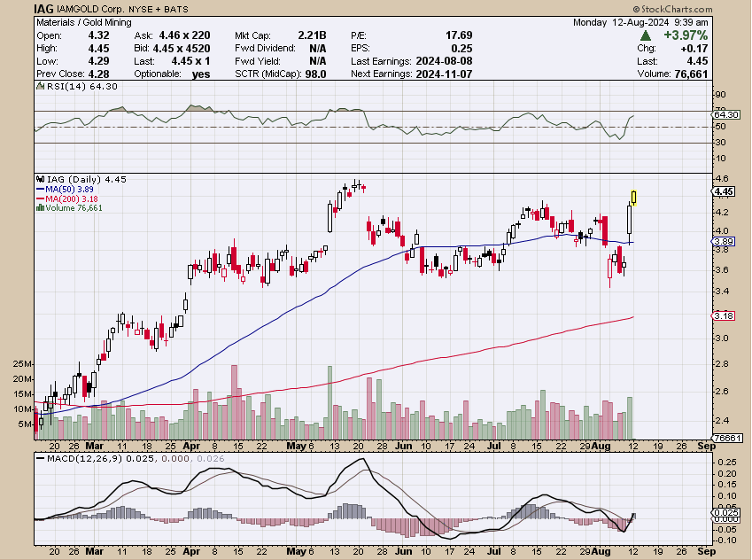Click the green up-triangle change indicator
The width and height of the screenshot is (752, 560).
click(646, 35)
